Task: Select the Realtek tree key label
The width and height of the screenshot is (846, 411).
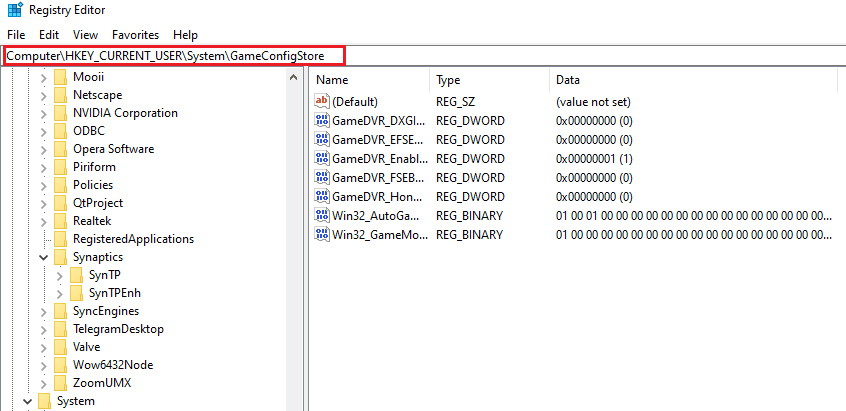Action: click(x=92, y=221)
